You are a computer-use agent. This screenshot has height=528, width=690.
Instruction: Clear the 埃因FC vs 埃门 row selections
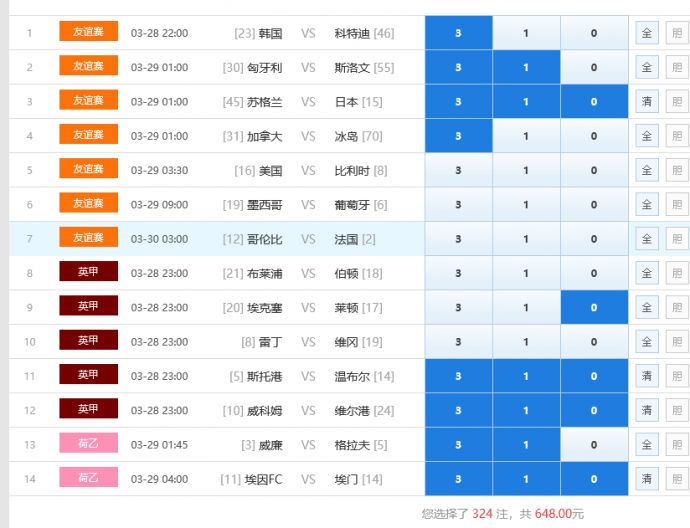(646, 479)
